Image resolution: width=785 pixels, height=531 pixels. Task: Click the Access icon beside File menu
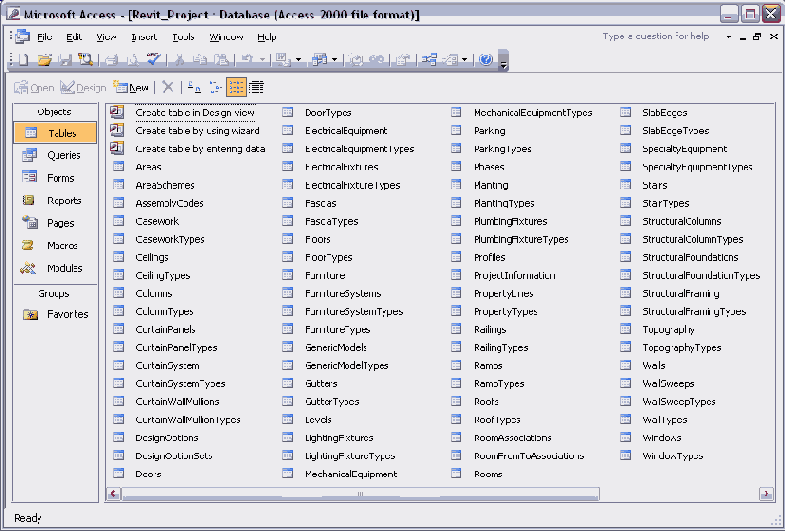(22, 37)
